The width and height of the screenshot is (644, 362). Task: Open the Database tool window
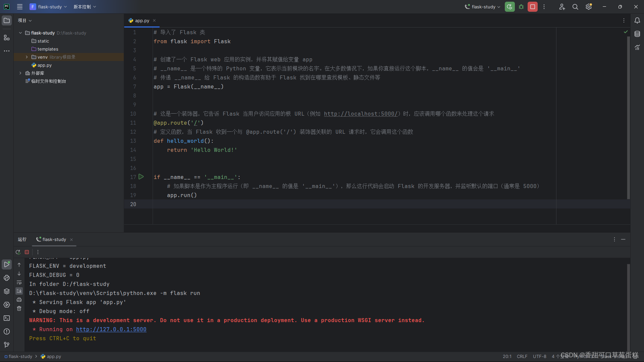637,34
